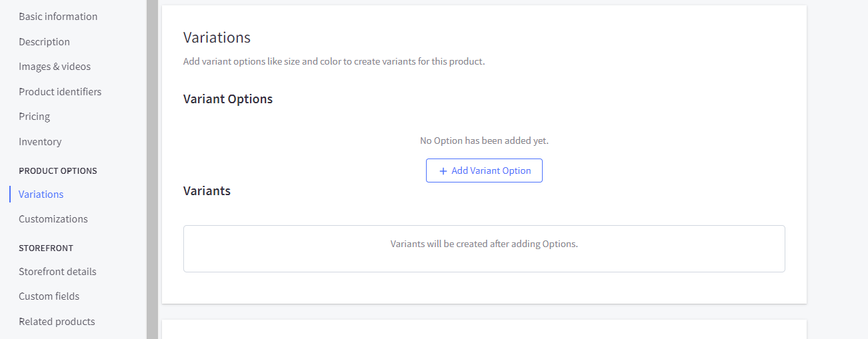Open Customizations under Product Options
The height and width of the screenshot is (339, 868).
pyautogui.click(x=53, y=219)
